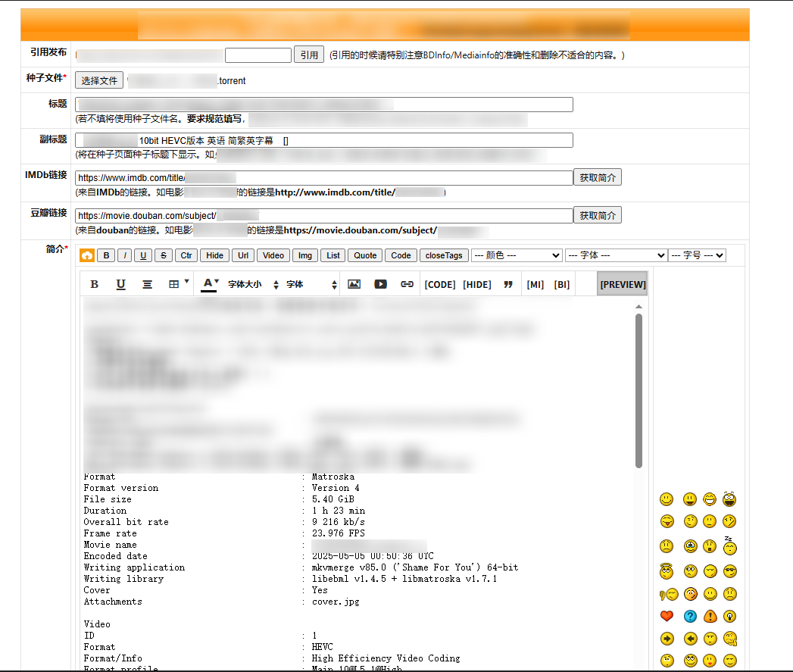The width and height of the screenshot is (793, 672).
Task: Click the 豆瓣链接 URL input field
Action: pyautogui.click(x=323, y=216)
